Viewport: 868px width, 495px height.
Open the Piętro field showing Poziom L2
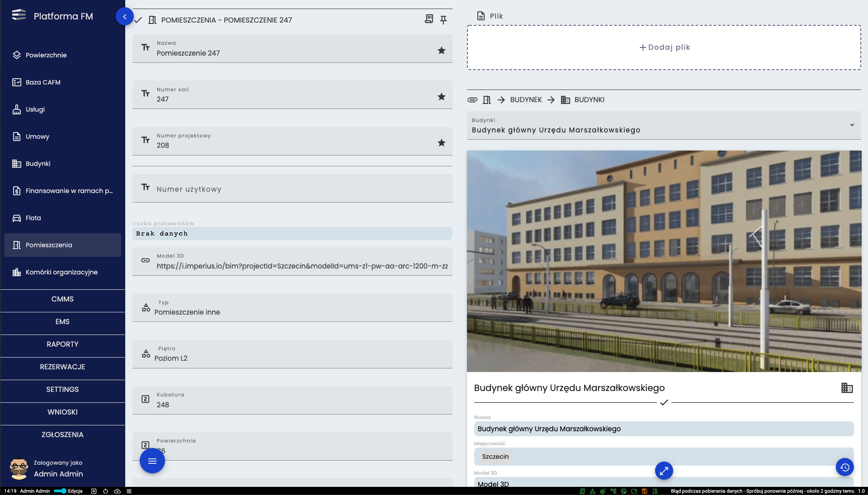click(292, 354)
